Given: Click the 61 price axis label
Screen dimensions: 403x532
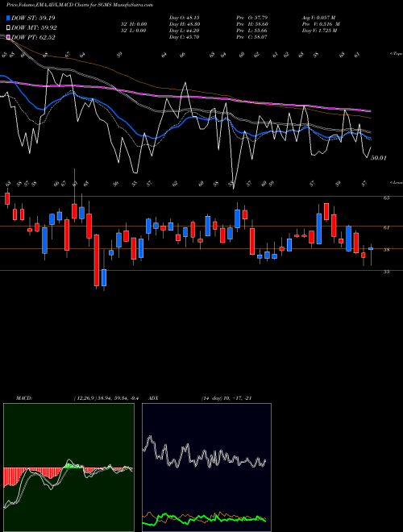Looking at the screenshot, I should 386,227.
